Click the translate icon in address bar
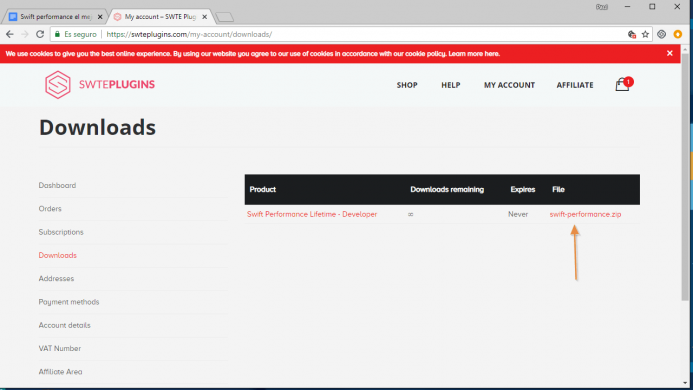This screenshot has width=693, height=390. pyautogui.click(x=632, y=34)
